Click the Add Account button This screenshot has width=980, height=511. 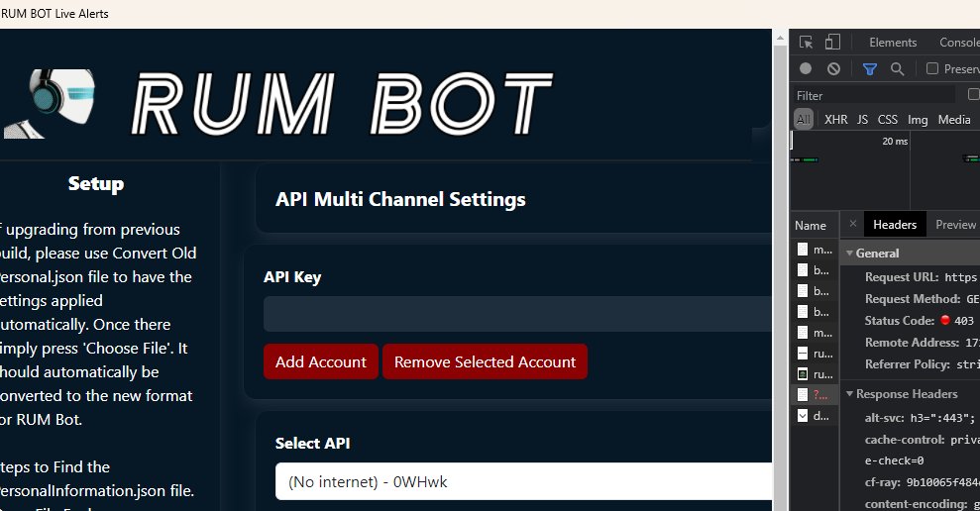(321, 361)
